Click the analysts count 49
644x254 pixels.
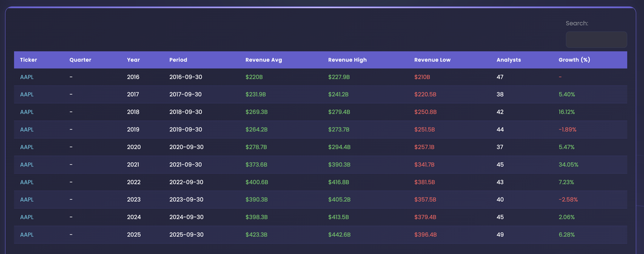[x=500, y=235]
